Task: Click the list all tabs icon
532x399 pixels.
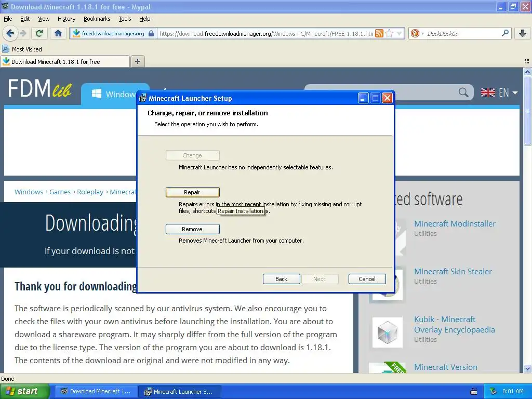Action: click(x=527, y=61)
